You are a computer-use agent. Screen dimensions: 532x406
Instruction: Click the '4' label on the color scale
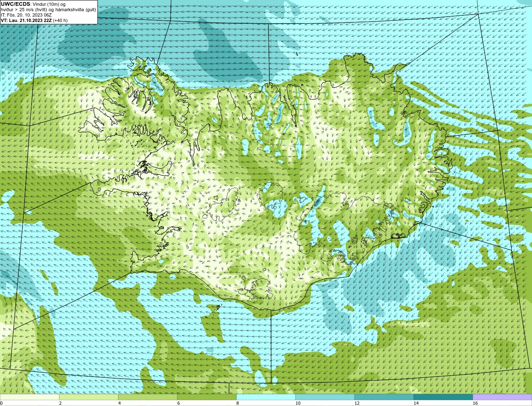coord(119,403)
